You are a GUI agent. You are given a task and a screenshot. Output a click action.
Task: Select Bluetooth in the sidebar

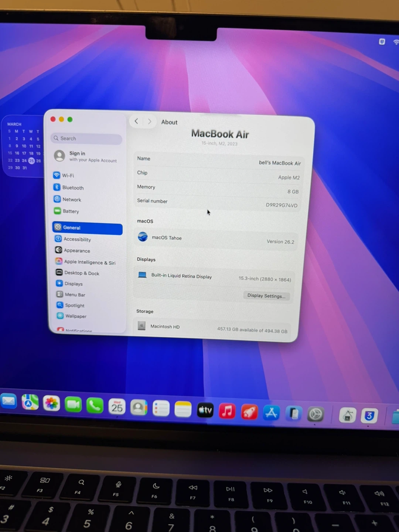[72, 188]
